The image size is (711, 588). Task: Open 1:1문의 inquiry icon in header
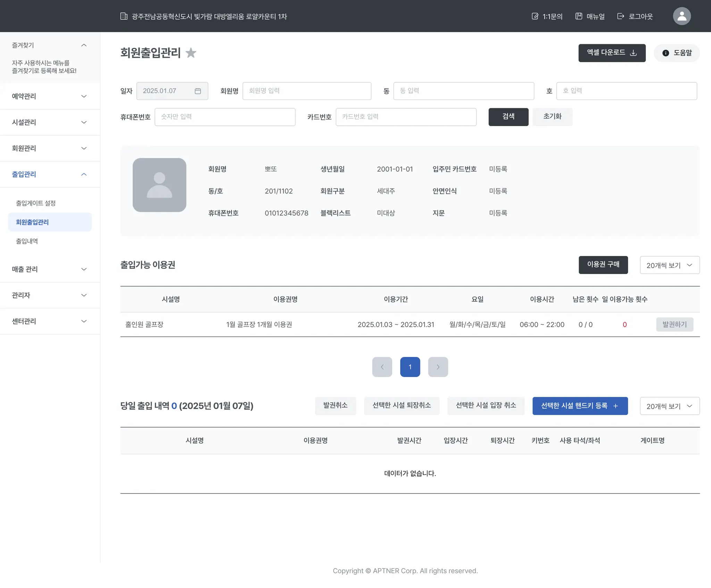point(535,16)
